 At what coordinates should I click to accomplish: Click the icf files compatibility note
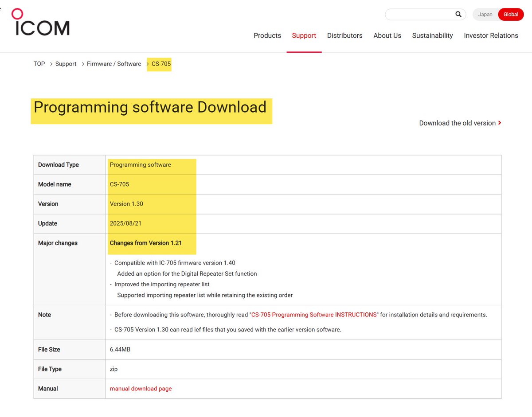228,330
